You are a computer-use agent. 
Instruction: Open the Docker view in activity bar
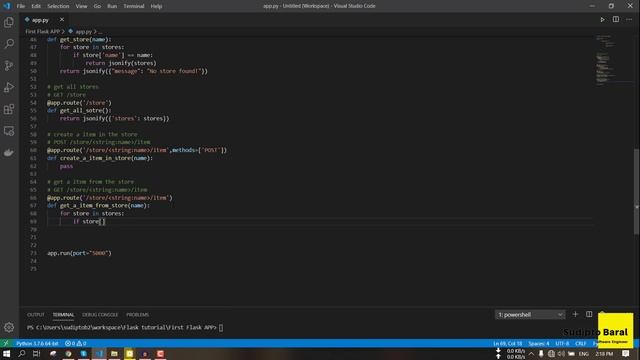(9, 153)
